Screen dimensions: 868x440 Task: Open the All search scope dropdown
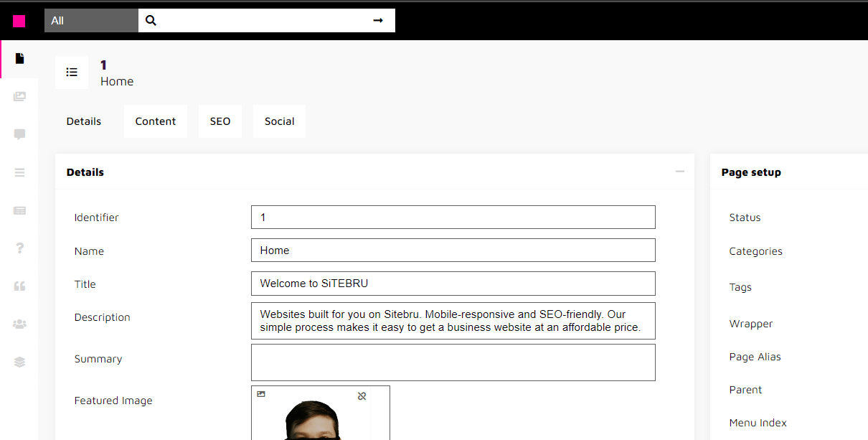[x=90, y=20]
